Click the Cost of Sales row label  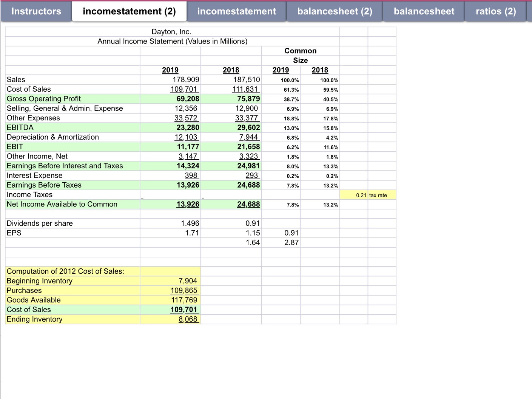coord(28,89)
